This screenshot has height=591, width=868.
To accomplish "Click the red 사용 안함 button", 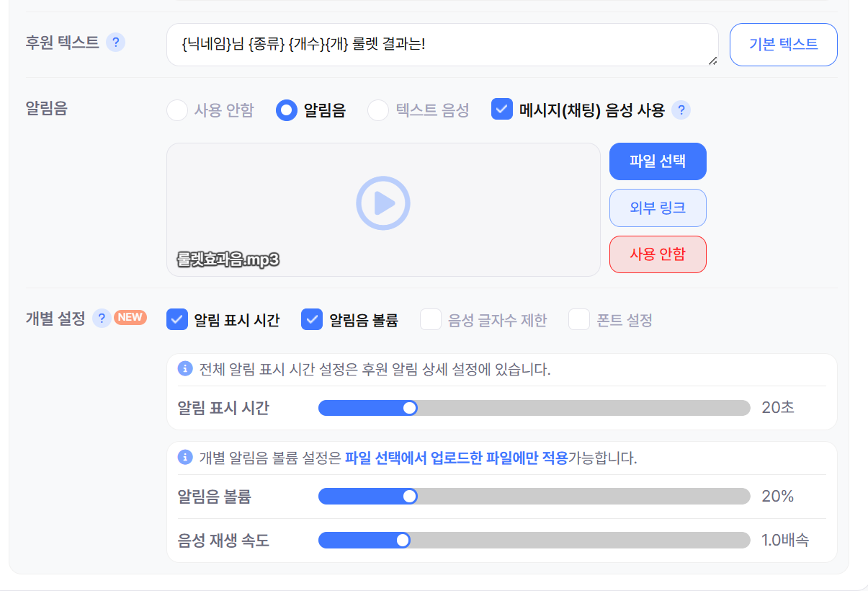I will pos(658,254).
